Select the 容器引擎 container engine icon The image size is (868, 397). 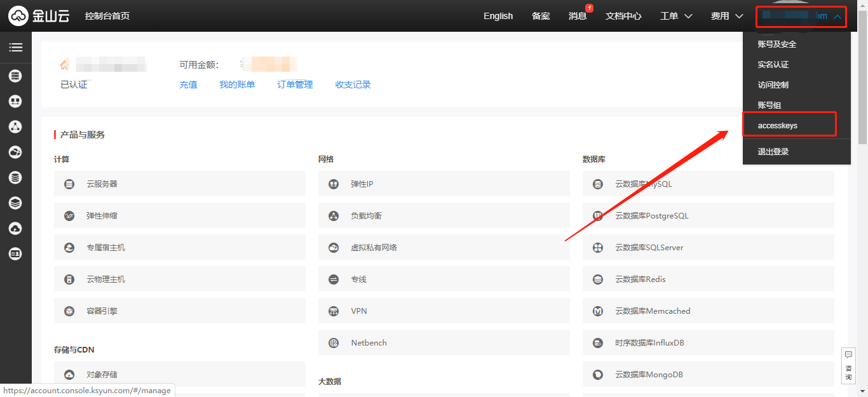click(x=69, y=311)
